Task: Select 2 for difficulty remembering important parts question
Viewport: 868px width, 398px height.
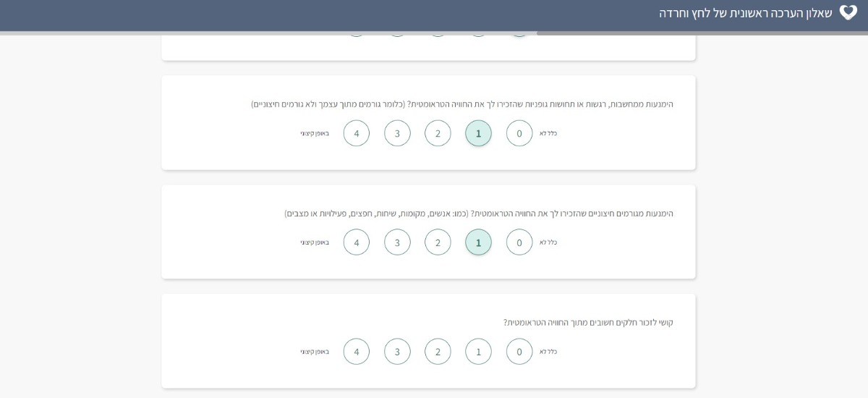Action: coord(438,352)
